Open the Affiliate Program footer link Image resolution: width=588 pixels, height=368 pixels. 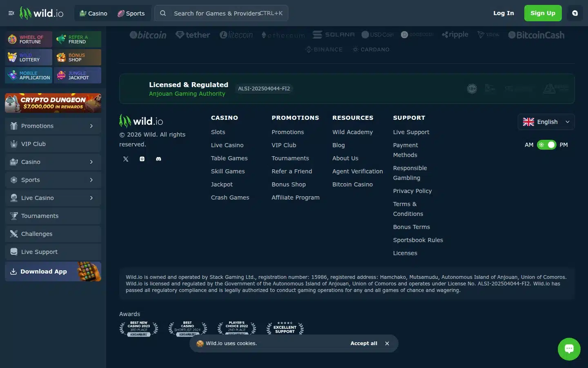click(x=296, y=197)
